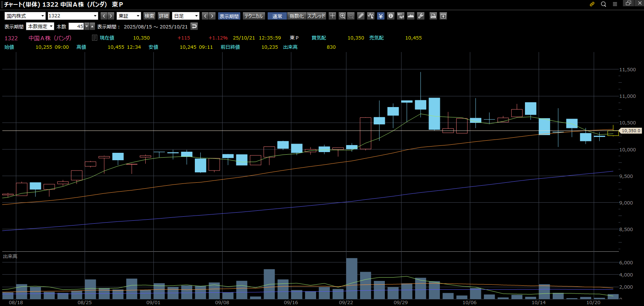This screenshot has width=644, height=306.
Task: Click the zoom in magnifier icon
Action: pyautogui.click(x=342, y=16)
